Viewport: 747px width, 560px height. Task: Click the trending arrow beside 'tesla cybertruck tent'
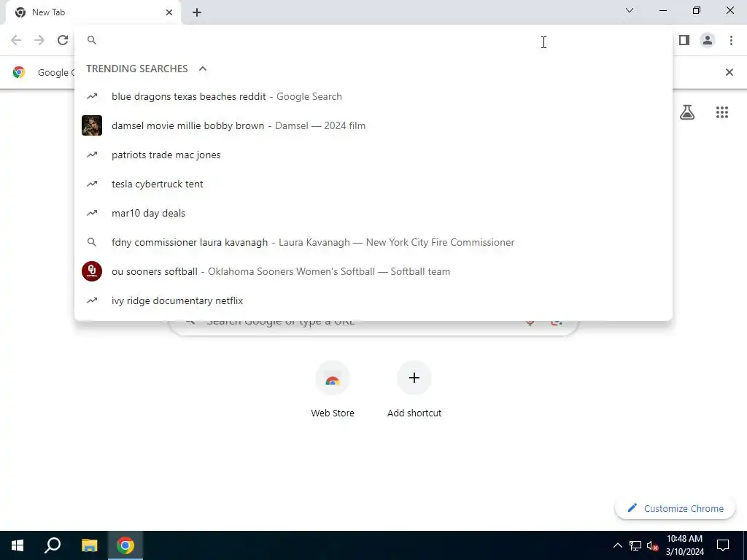pos(92,184)
